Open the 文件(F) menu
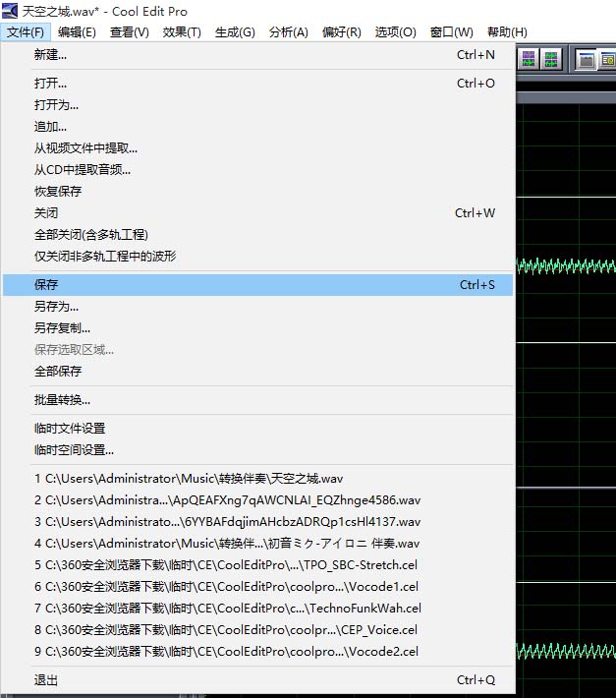This screenshot has width=616, height=698. point(26,32)
